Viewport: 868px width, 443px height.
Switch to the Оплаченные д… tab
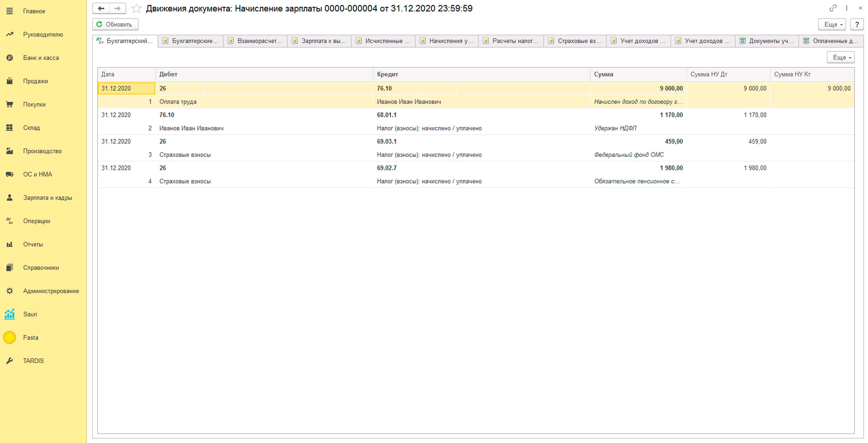tap(831, 41)
